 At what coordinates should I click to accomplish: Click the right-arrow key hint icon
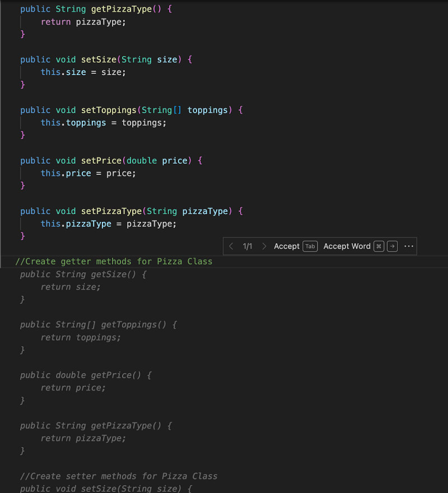(x=393, y=246)
